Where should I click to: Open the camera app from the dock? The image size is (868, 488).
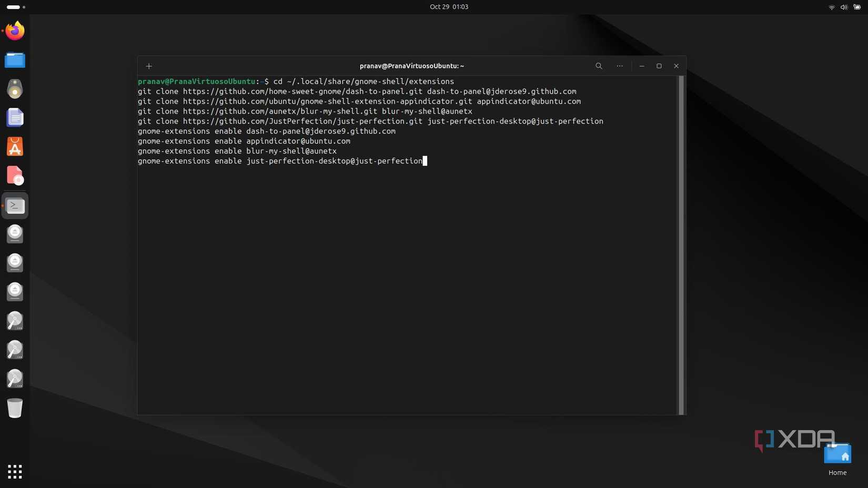pyautogui.click(x=15, y=89)
